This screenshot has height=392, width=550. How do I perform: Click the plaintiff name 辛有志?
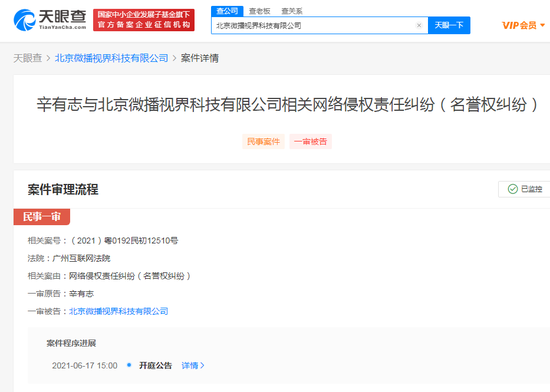pos(81,294)
